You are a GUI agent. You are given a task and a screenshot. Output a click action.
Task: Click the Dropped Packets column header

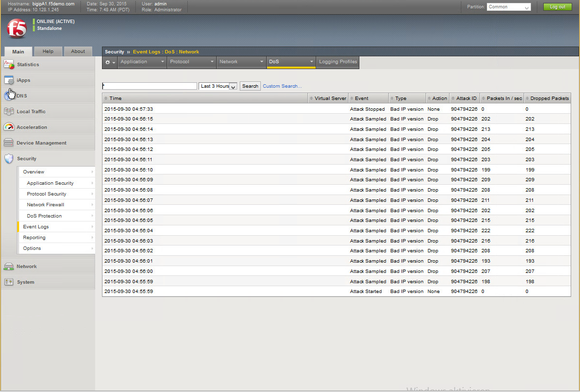pyautogui.click(x=548, y=98)
